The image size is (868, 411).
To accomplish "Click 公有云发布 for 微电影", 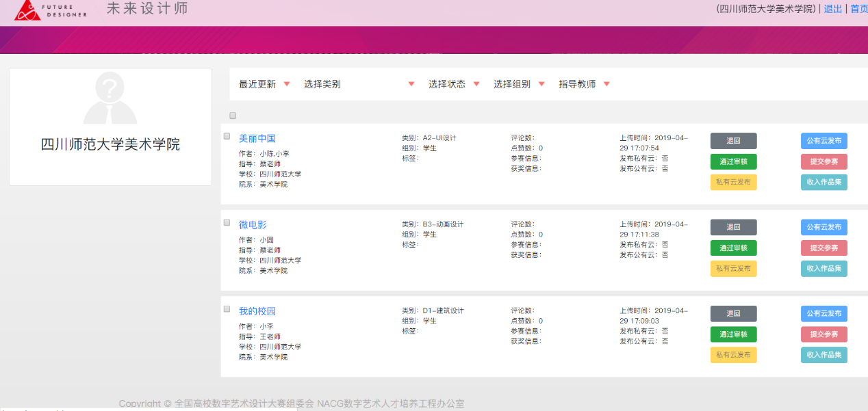I will pyautogui.click(x=824, y=227).
